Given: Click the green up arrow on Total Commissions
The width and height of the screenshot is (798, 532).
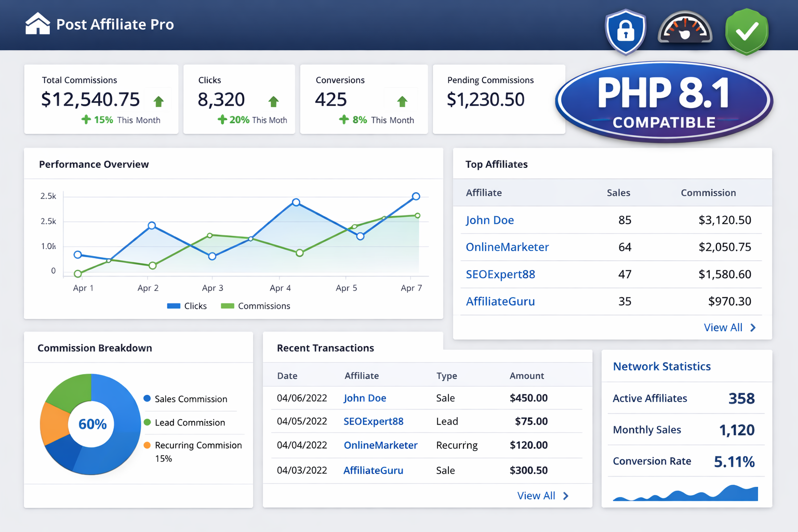Looking at the screenshot, I should (x=158, y=101).
